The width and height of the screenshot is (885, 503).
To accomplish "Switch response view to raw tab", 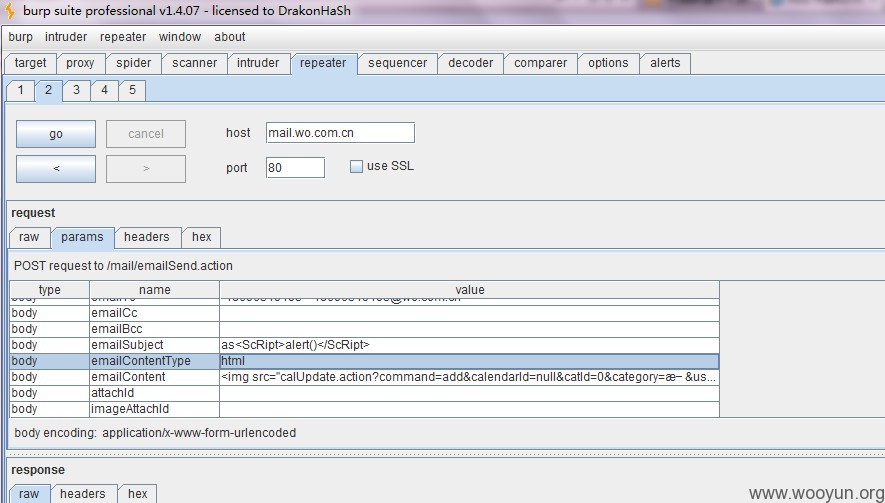I will point(29,494).
